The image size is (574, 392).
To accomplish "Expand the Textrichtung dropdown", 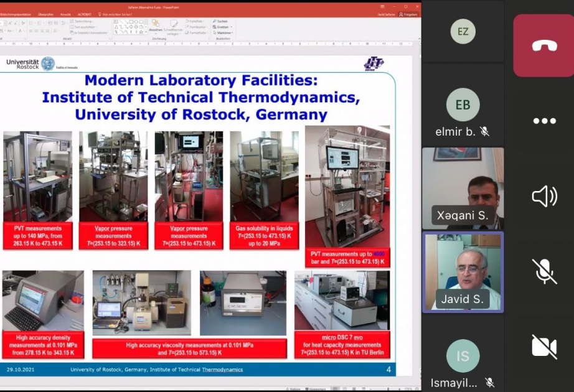I will 82,21.
